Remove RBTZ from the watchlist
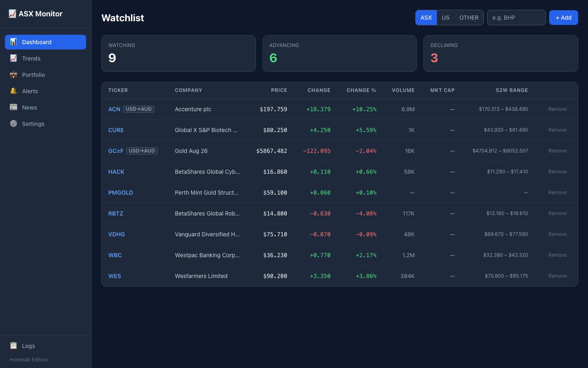Viewport: 588px width, 368px height. point(557,213)
